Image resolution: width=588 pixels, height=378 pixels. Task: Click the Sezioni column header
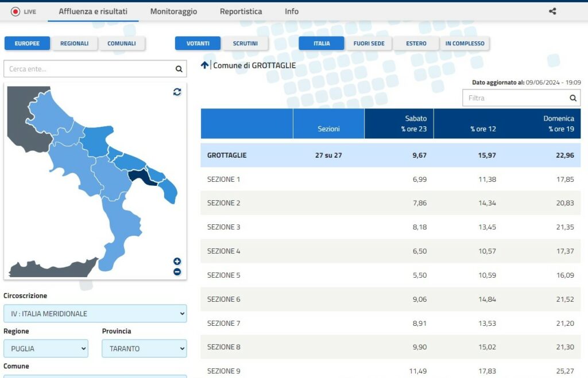pyautogui.click(x=328, y=124)
